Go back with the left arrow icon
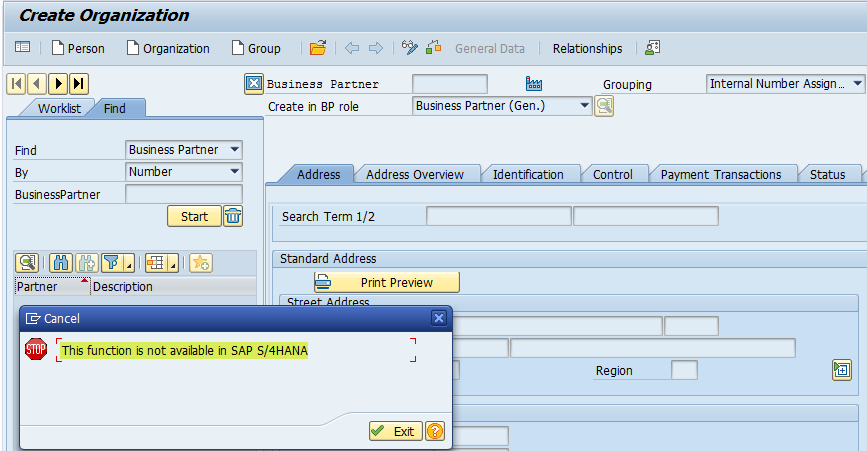This screenshot has width=867, height=451. coord(352,48)
